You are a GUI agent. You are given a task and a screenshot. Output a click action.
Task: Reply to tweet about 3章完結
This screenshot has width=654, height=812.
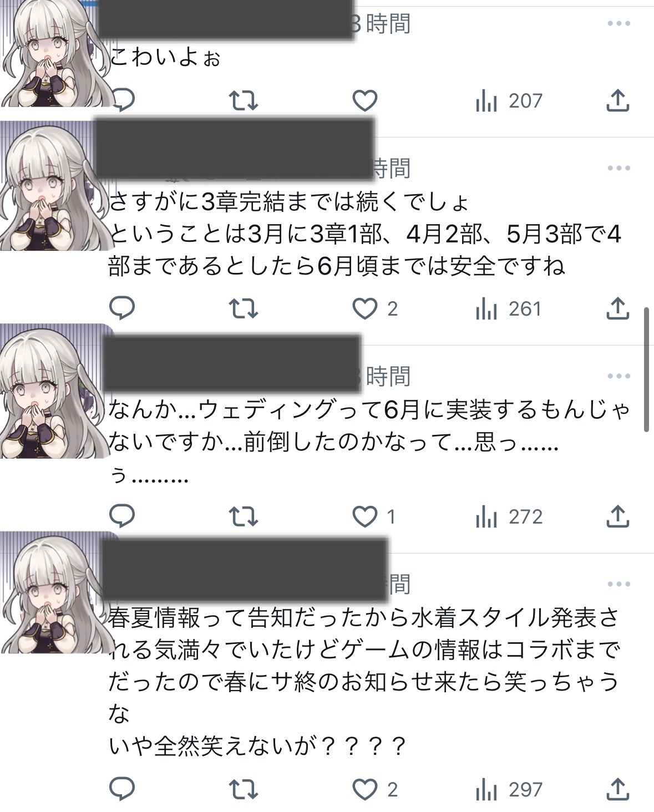click(x=123, y=308)
